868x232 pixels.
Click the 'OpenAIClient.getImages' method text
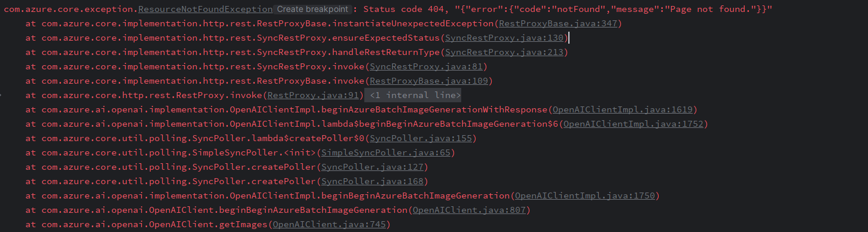point(208,225)
